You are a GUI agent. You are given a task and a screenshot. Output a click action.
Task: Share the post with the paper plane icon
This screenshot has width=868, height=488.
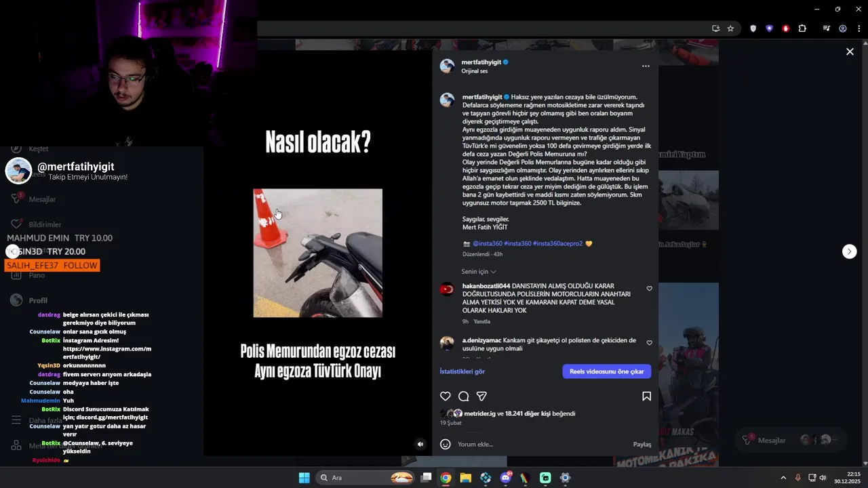pos(481,396)
